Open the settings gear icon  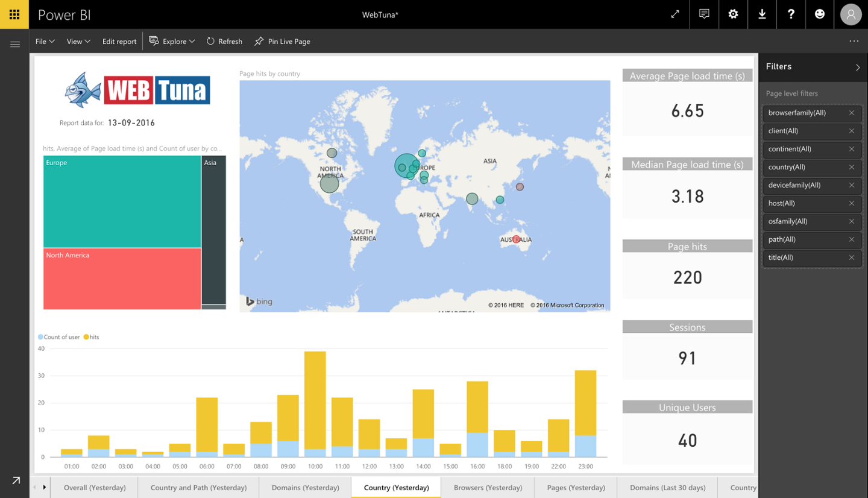(x=733, y=14)
